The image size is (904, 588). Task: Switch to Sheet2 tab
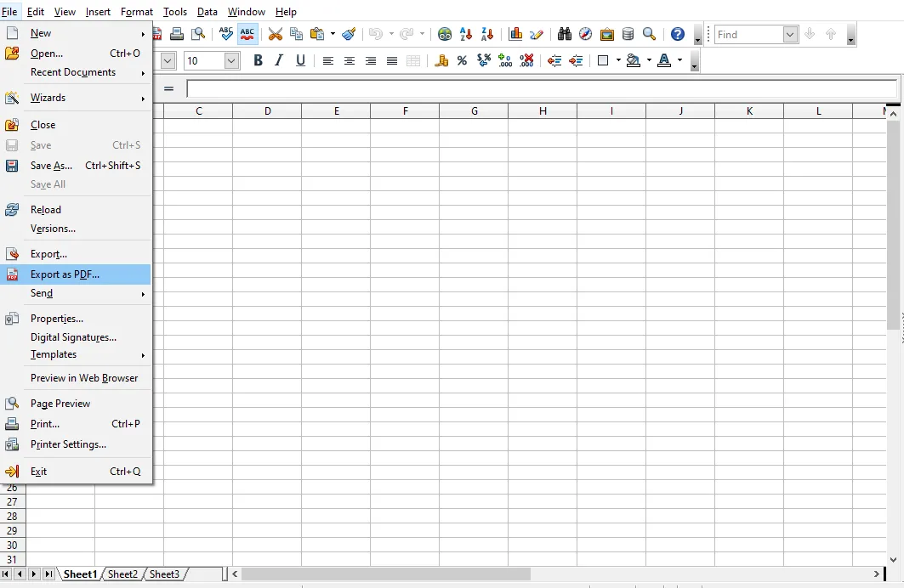122,574
